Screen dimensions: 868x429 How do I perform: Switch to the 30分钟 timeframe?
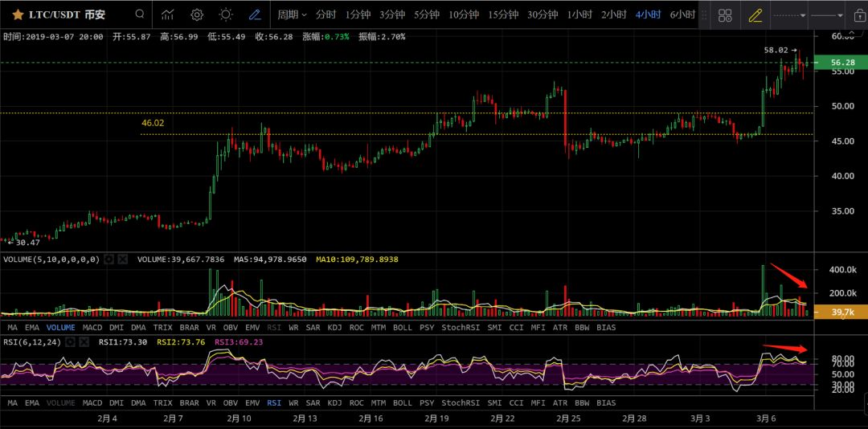coord(542,15)
